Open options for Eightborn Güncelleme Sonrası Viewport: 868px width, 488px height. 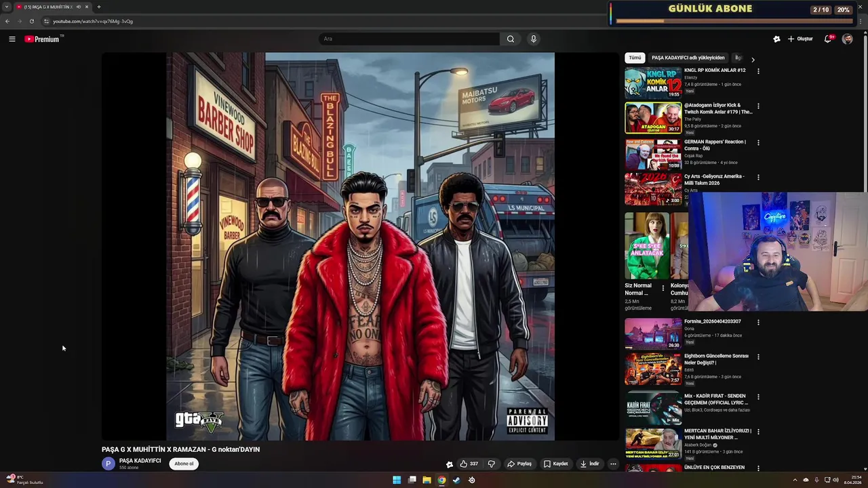[x=758, y=357]
